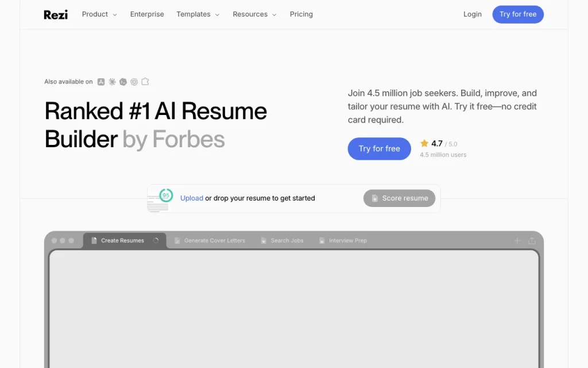Open the Enterprise page
The width and height of the screenshot is (588, 368).
(x=147, y=14)
